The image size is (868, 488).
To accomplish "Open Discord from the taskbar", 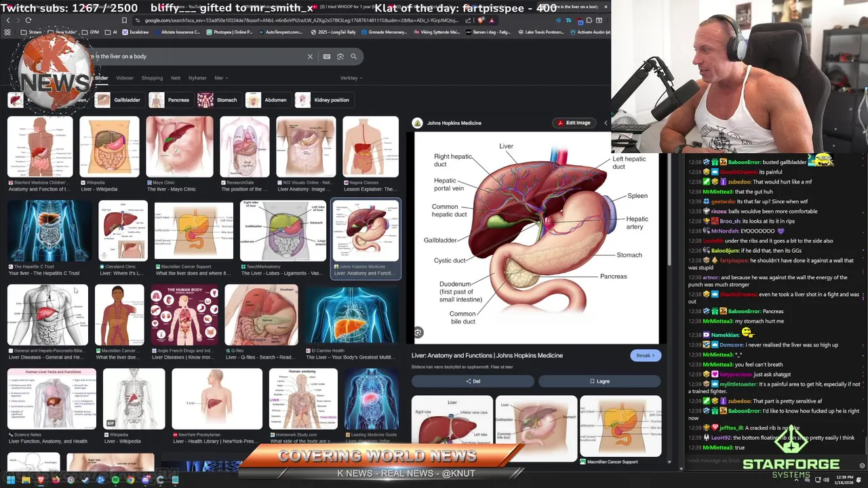I will click(145, 480).
